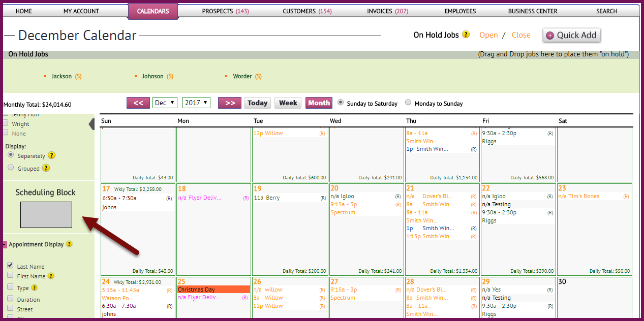Click the help icon beside Separately
The image size is (644, 321).
tap(51, 155)
